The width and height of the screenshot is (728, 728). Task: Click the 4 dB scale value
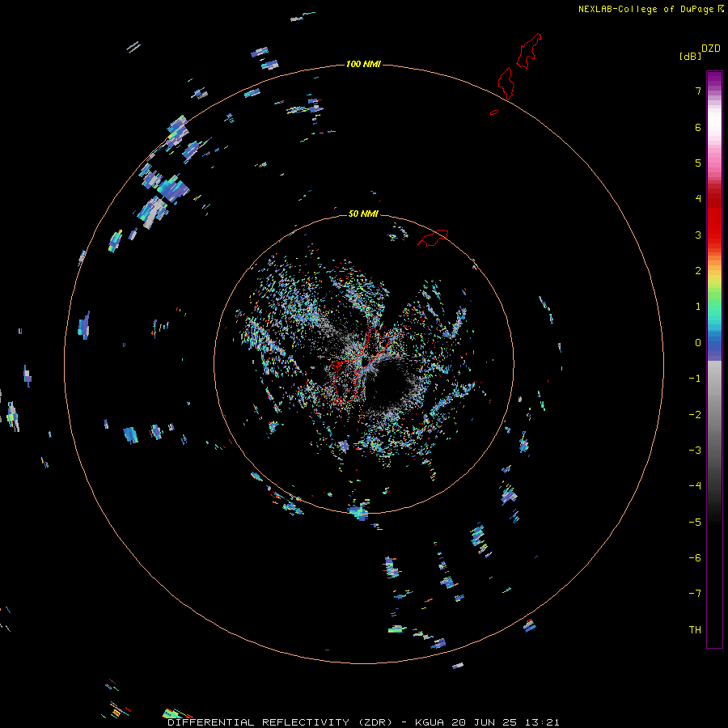(x=698, y=199)
